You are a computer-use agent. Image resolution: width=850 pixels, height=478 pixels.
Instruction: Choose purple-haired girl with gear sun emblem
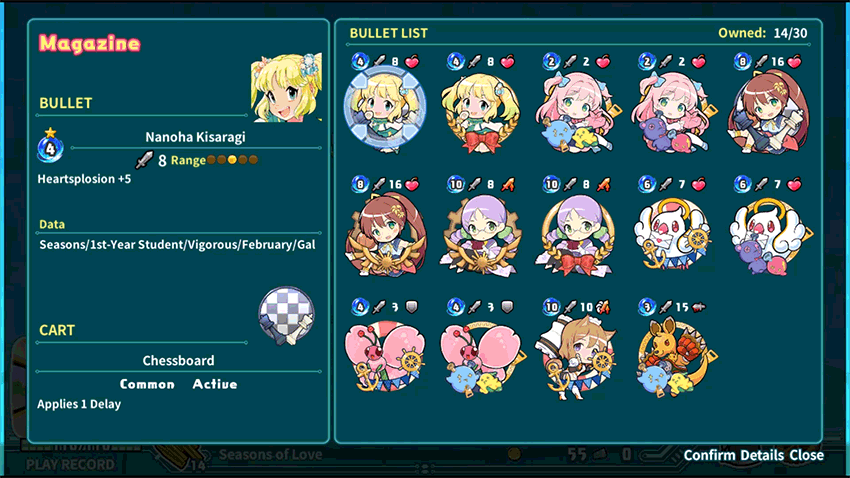(x=481, y=234)
